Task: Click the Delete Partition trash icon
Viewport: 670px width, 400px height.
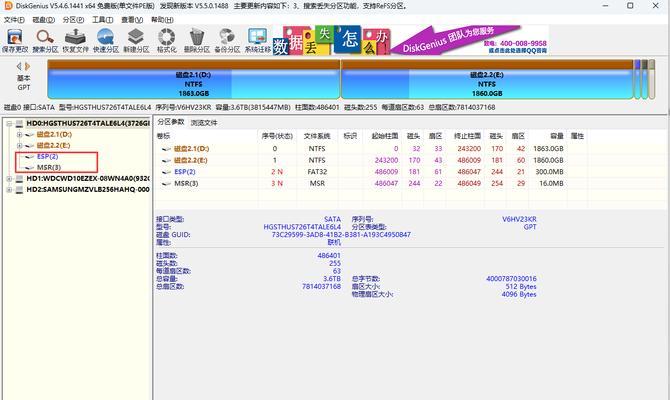Action: 197,37
